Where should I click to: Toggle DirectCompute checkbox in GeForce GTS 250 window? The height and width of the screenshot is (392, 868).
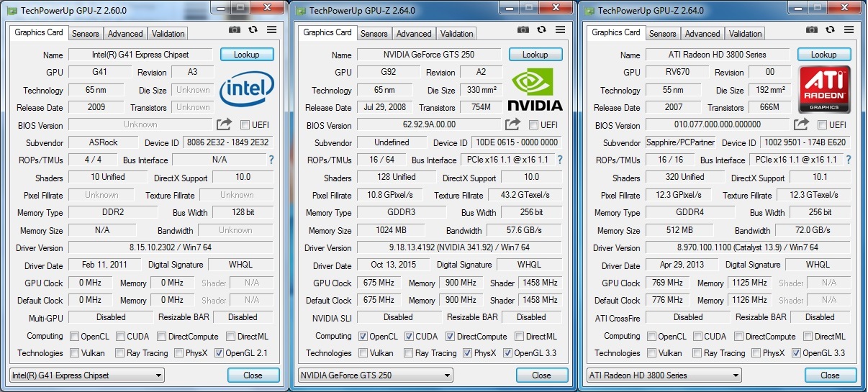(450, 336)
